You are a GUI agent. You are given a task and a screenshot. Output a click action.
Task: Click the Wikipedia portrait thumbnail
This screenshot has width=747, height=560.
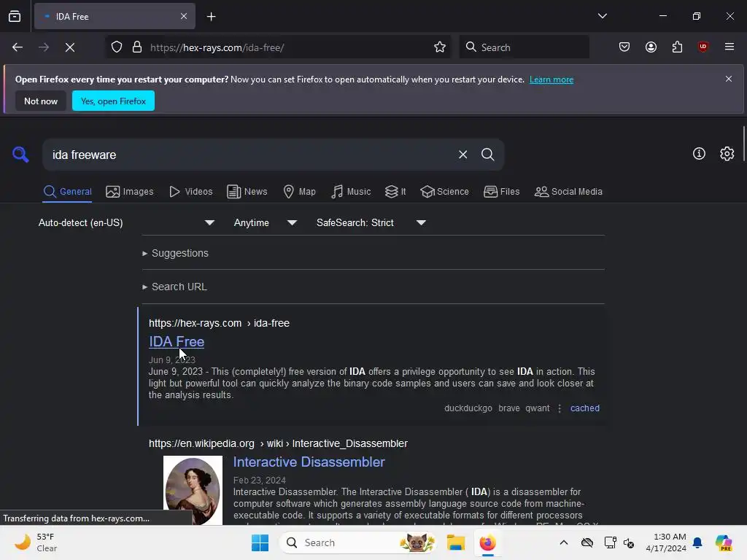[x=193, y=490]
